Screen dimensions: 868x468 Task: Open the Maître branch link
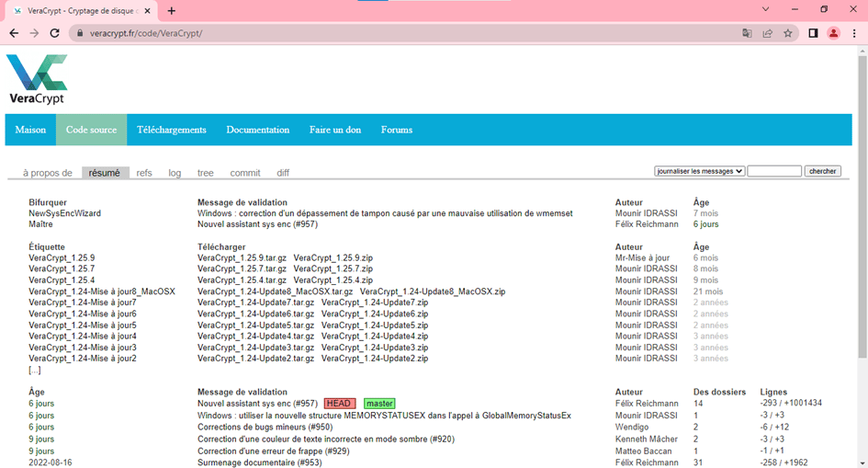pos(41,224)
